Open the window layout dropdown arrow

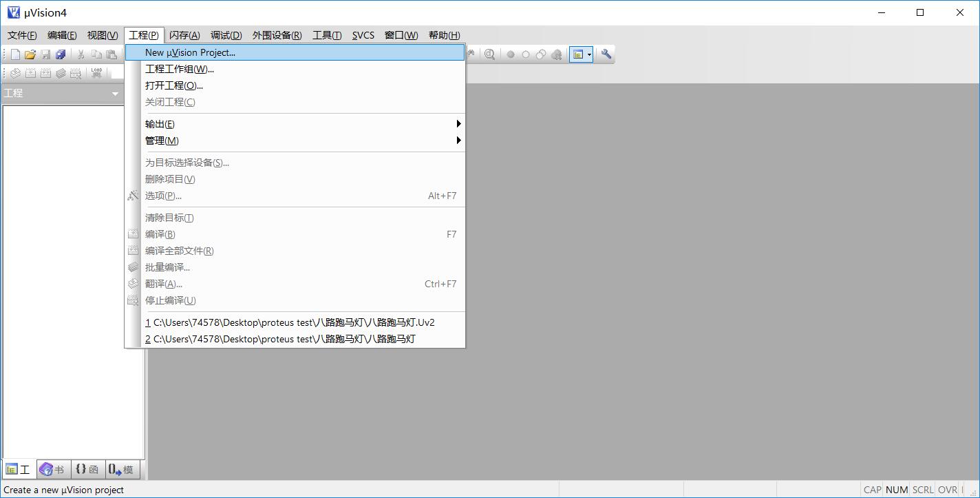coord(589,54)
